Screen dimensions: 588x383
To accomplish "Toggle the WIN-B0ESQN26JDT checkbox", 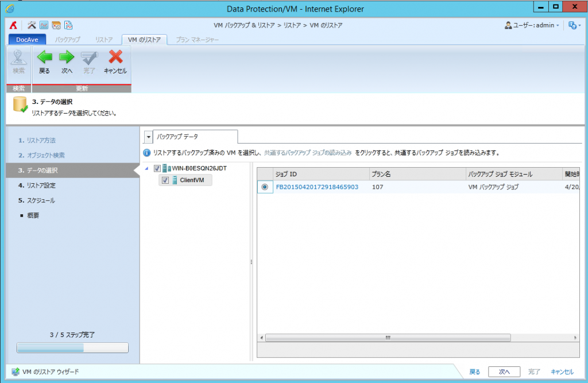I will coord(157,168).
